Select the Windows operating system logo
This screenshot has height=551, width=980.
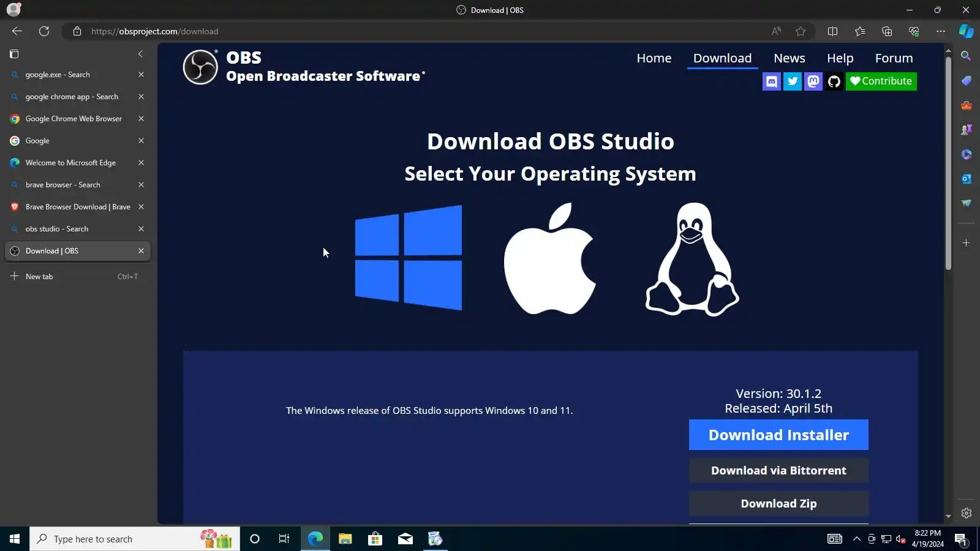[x=409, y=258]
